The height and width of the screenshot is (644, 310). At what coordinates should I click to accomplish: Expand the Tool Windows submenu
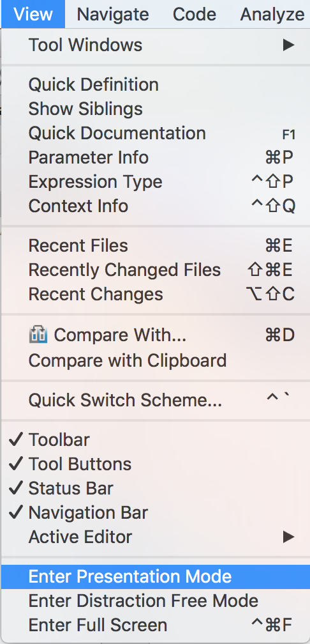click(155, 45)
